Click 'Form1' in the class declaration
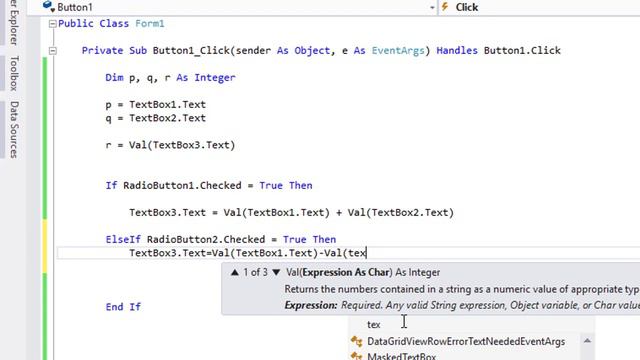Image resolution: width=640 pixels, height=360 pixels. tap(150, 24)
